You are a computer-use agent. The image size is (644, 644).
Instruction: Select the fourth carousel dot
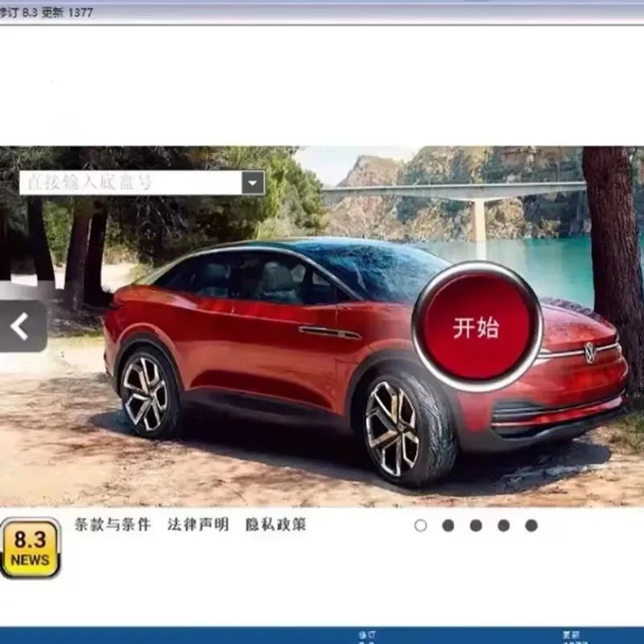[504, 526]
